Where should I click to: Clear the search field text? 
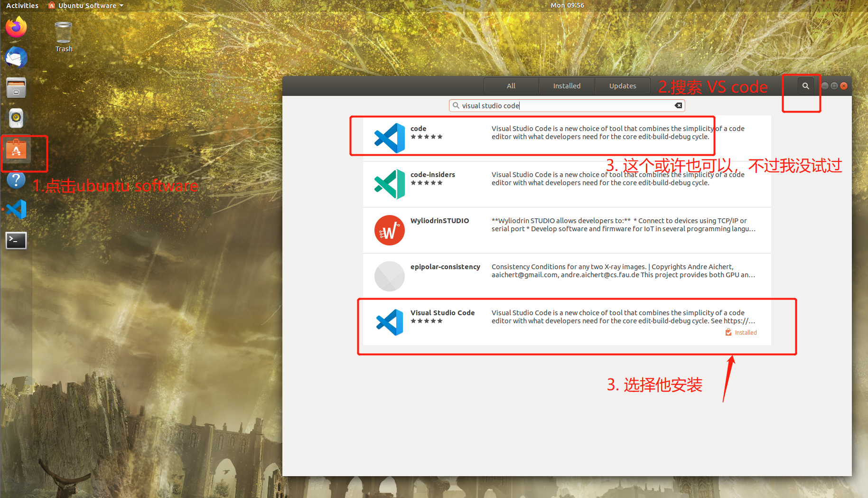tap(679, 105)
